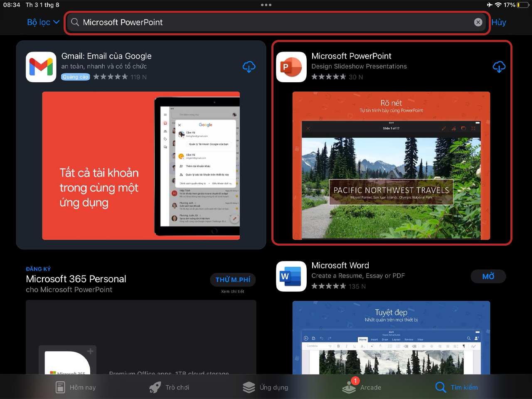Click the Gmail: Email của Google title
The image size is (532, 399).
[106, 56]
